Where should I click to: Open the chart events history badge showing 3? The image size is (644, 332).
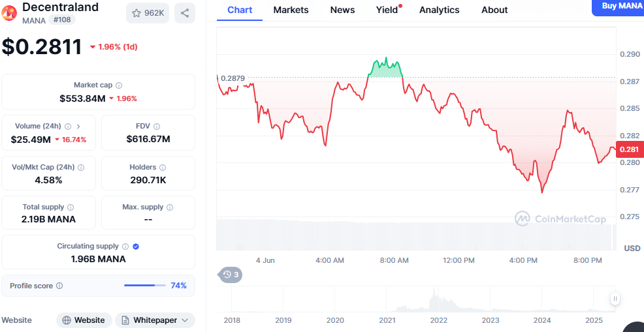pyautogui.click(x=231, y=275)
